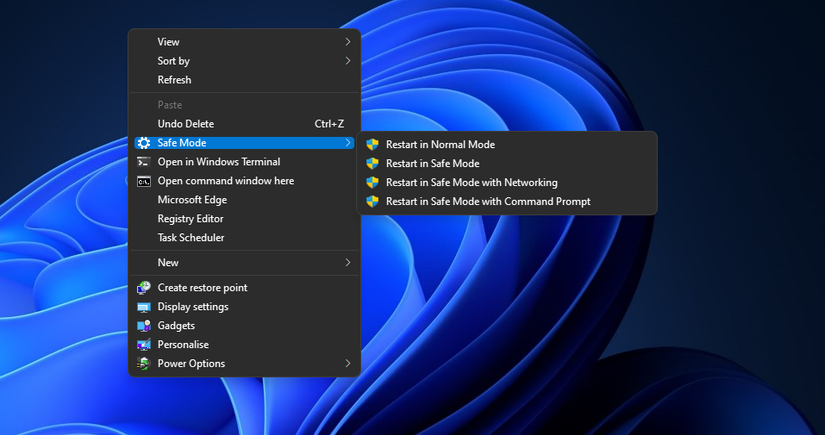The width and height of the screenshot is (825, 435).
Task: Choose Restart in Normal Mode
Action: [x=507, y=145]
